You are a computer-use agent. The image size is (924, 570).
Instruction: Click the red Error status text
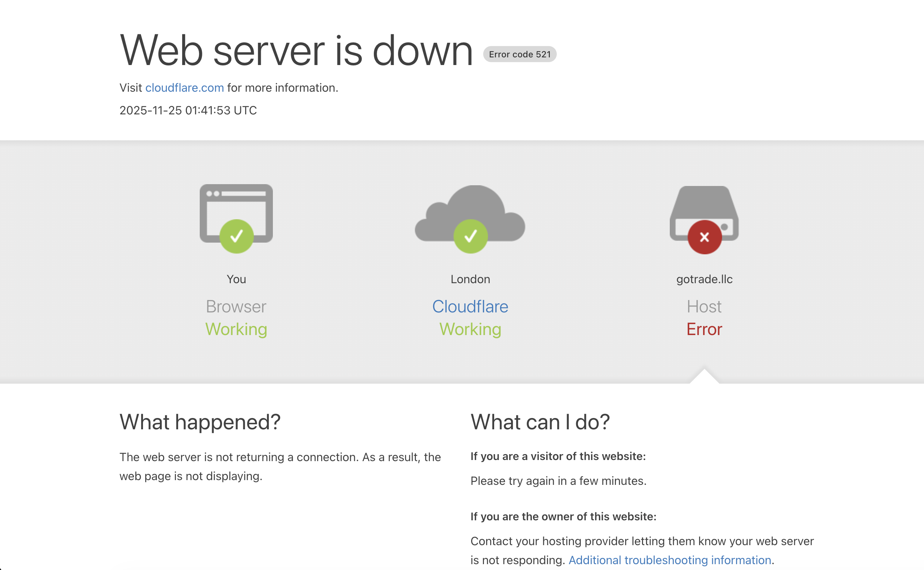(704, 330)
